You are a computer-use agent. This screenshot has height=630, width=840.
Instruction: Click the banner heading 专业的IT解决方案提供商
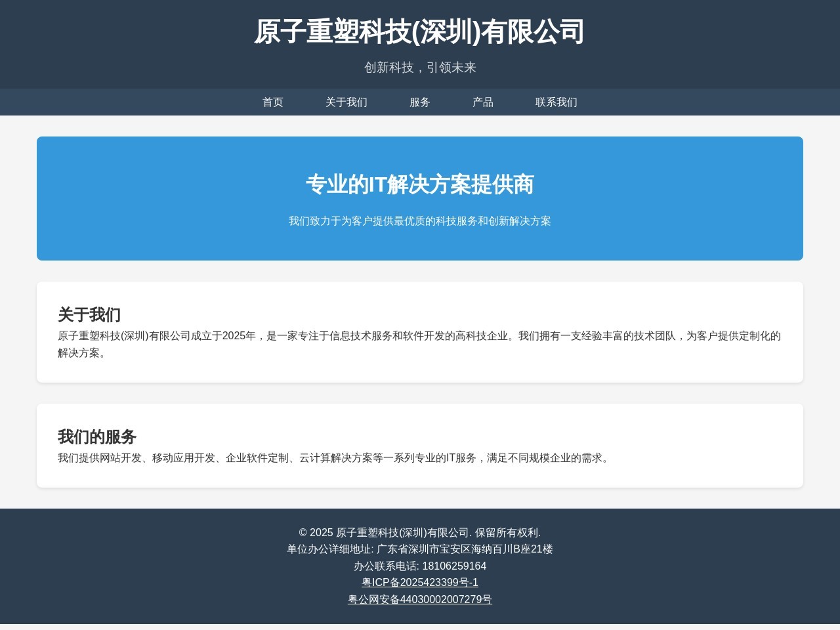(420, 185)
